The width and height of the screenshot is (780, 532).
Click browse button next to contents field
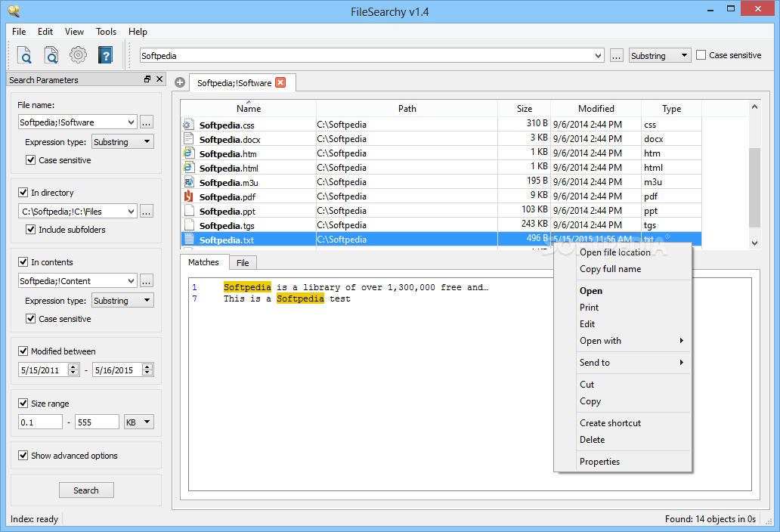click(x=147, y=281)
